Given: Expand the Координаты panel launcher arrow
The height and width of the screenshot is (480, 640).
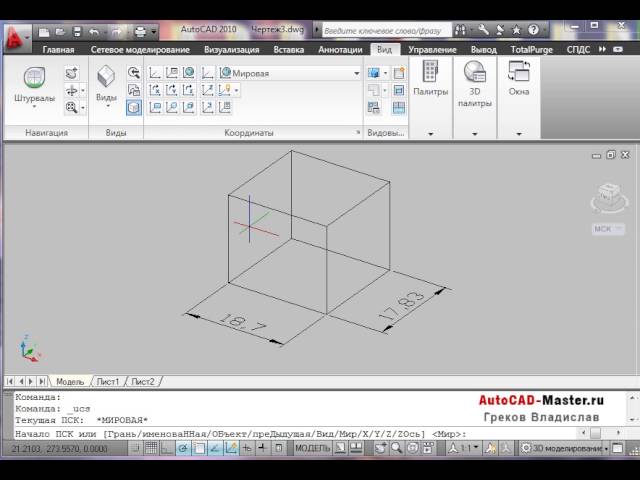Looking at the screenshot, I should [357, 132].
